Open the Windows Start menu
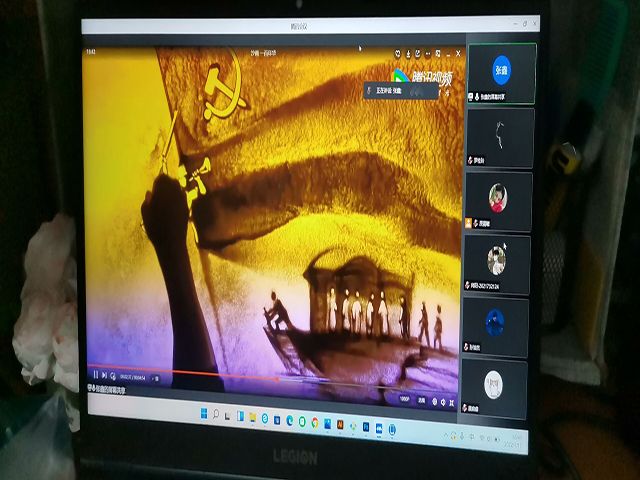 [204, 413]
